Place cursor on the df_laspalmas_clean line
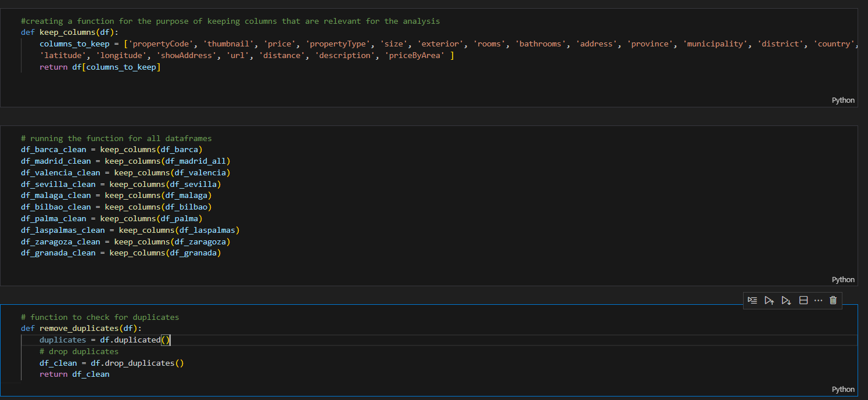The width and height of the screenshot is (868, 400). point(130,230)
